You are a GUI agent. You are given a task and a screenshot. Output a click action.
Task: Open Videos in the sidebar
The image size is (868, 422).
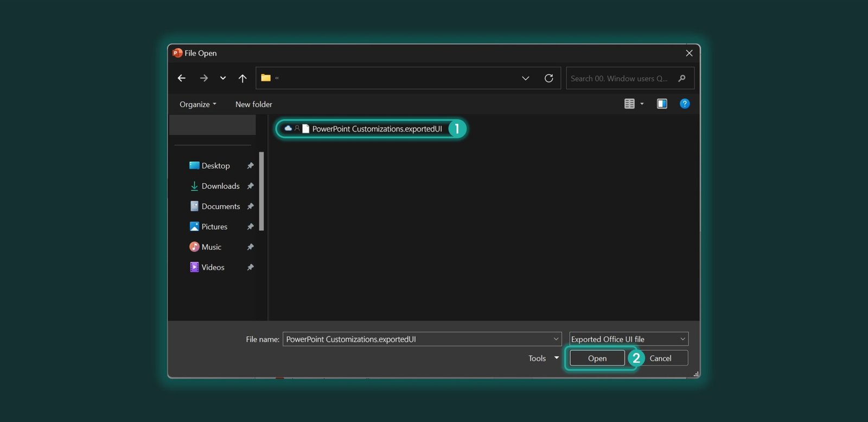[x=213, y=267]
